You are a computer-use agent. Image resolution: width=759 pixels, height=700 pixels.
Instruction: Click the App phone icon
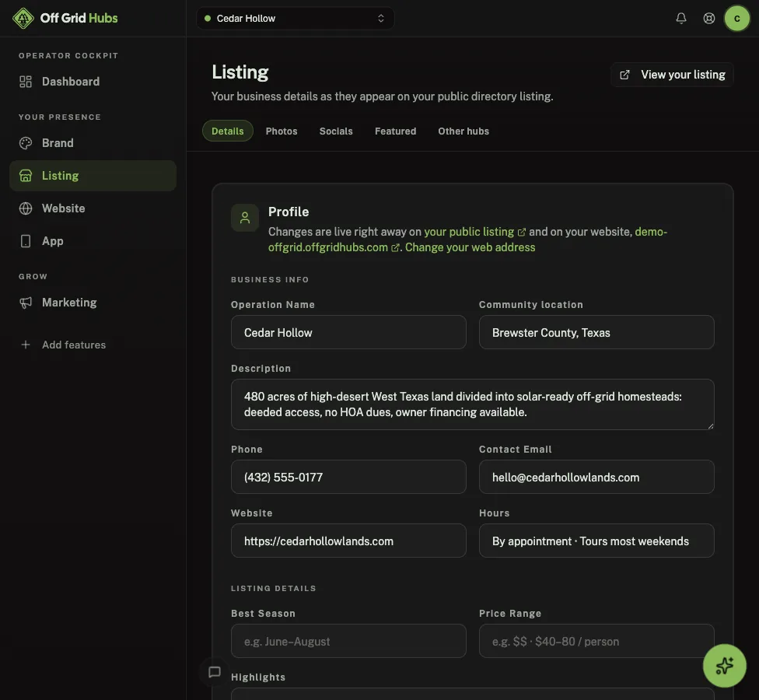pos(25,241)
